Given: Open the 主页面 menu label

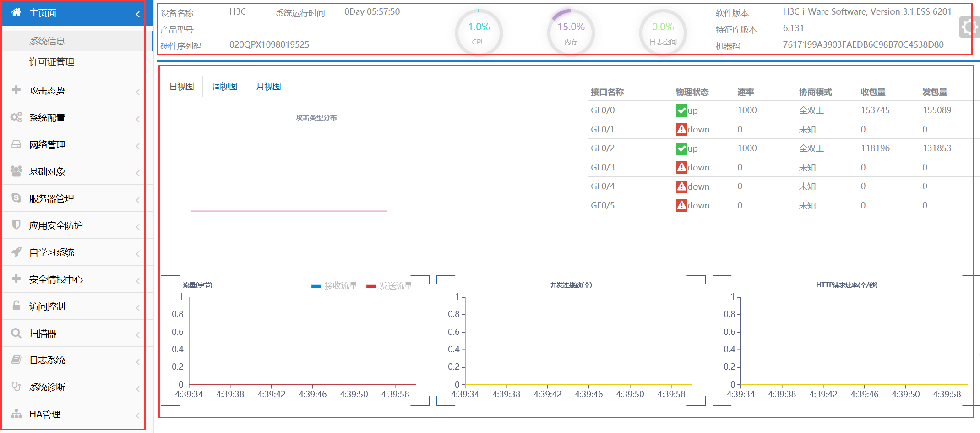Looking at the screenshot, I should 43,13.
